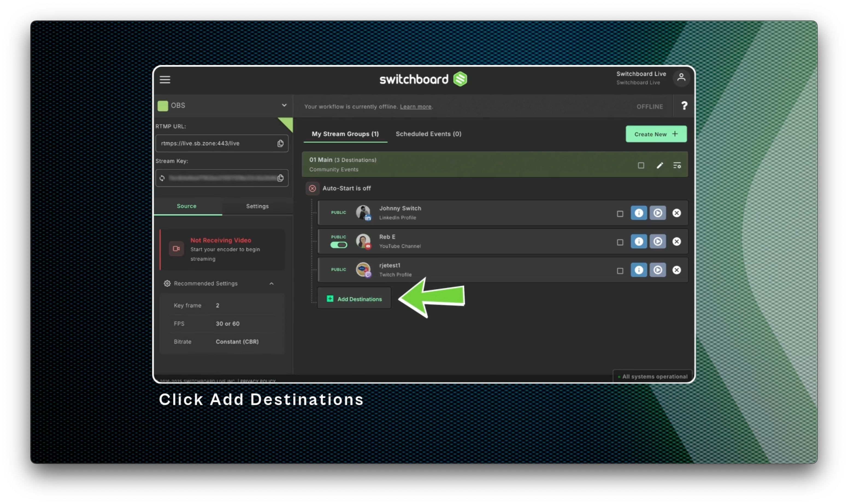The image size is (848, 504).
Task: Toggle the Reb E public switch
Action: [x=338, y=245]
